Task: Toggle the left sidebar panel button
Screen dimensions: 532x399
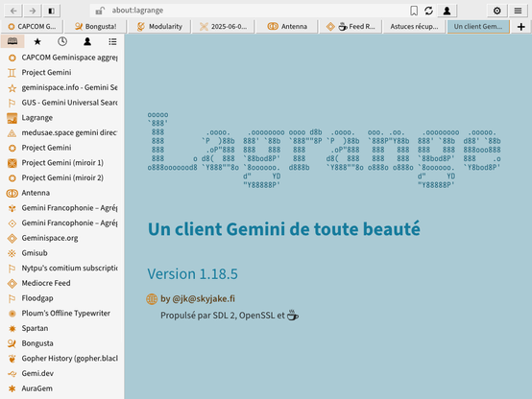Action: click(51, 11)
